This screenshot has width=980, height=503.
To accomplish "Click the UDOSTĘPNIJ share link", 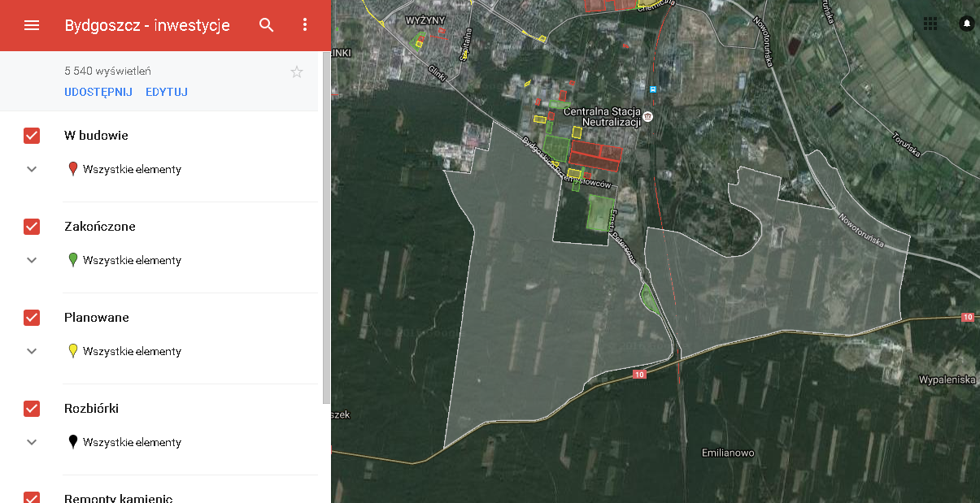I will pos(98,92).
